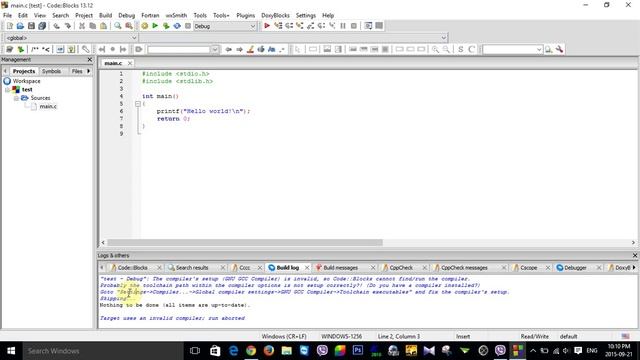Click the Stop debugger icon
This screenshot has height=360, width=640.
[x=354, y=26]
